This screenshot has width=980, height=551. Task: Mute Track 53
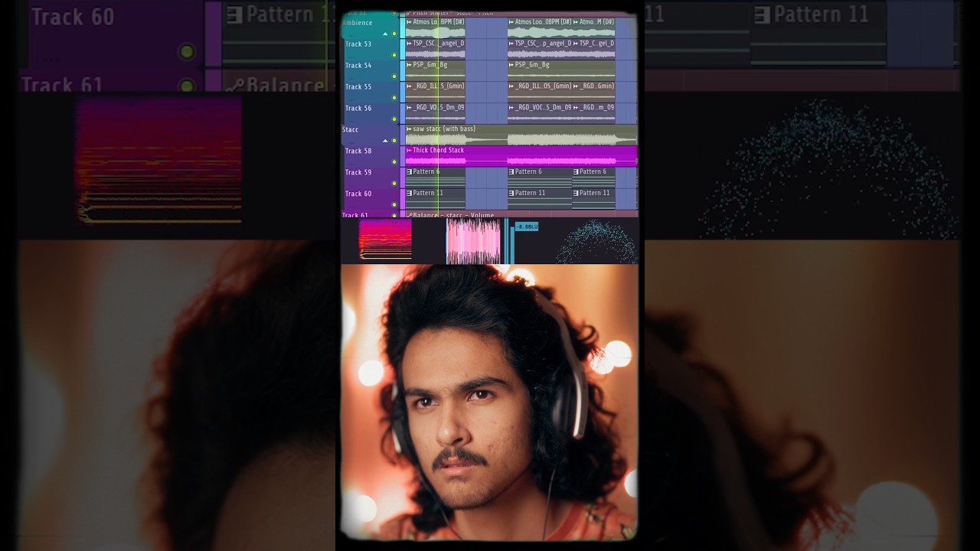click(x=395, y=55)
